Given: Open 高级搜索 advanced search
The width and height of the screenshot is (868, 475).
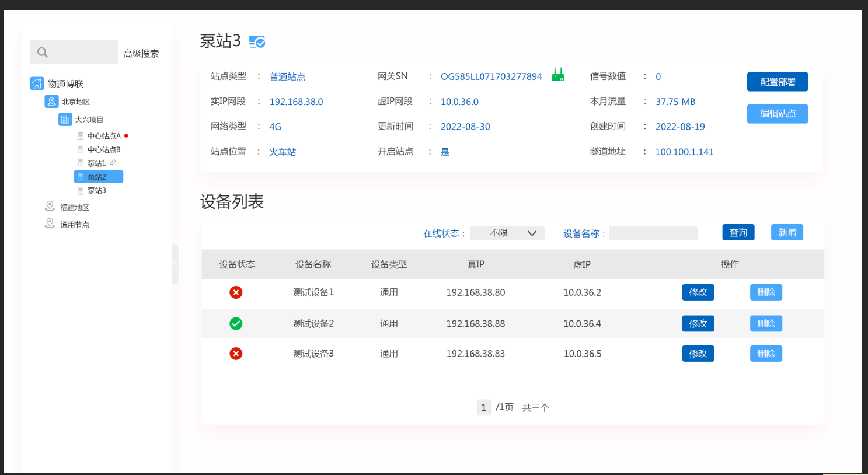Looking at the screenshot, I should pyautogui.click(x=141, y=53).
